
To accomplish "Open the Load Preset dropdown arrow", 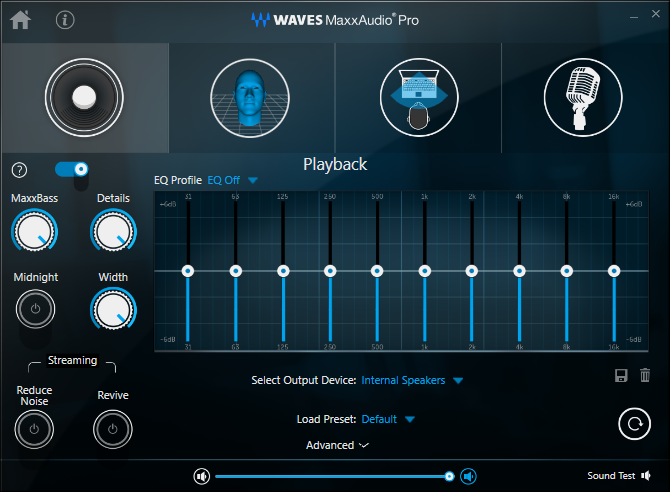I will (410, 419).
